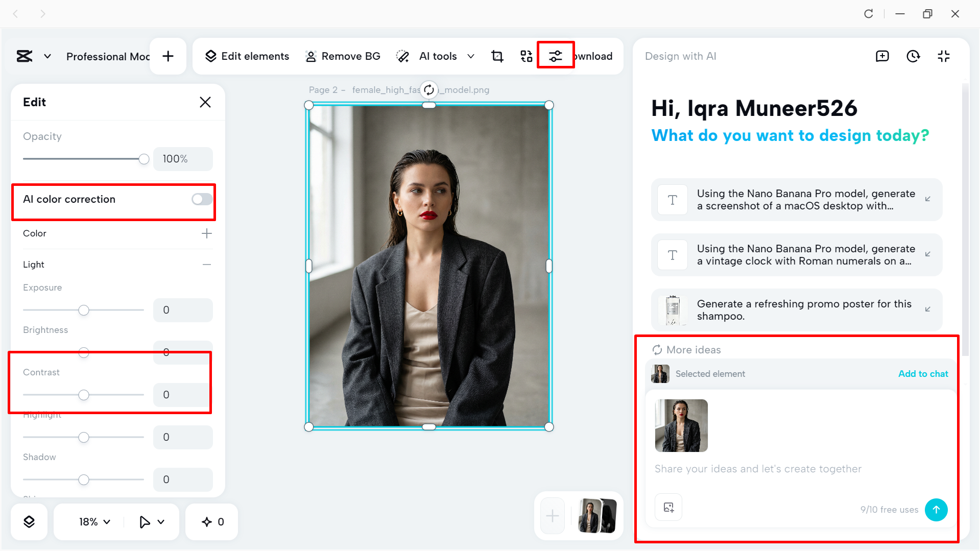Focus the Share your ideas text field
Viewport: 980px width, 551px height.
(x=758, y=469)
